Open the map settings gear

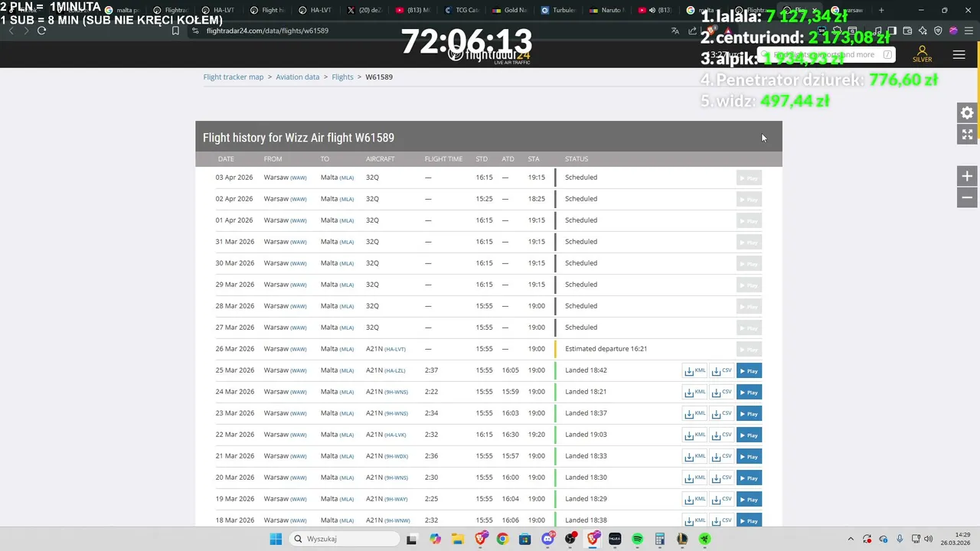pos(967,113)
